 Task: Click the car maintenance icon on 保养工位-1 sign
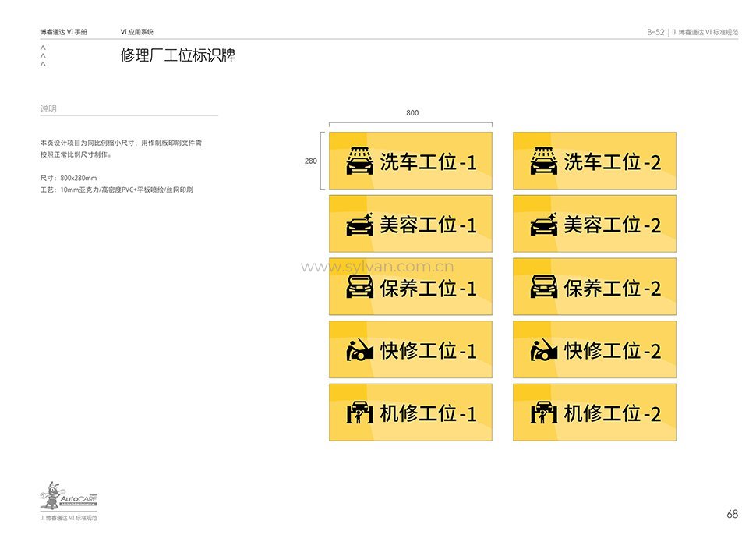[x=359, y=287]
